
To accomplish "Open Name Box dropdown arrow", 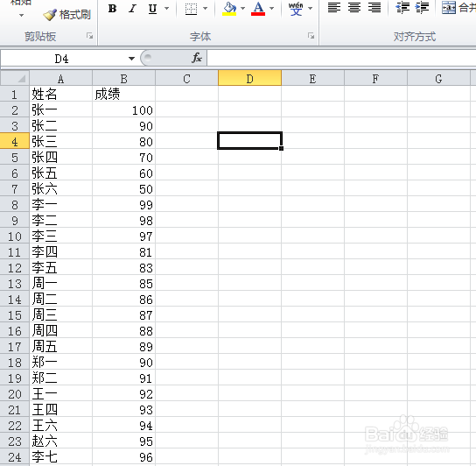I will 131,59.
